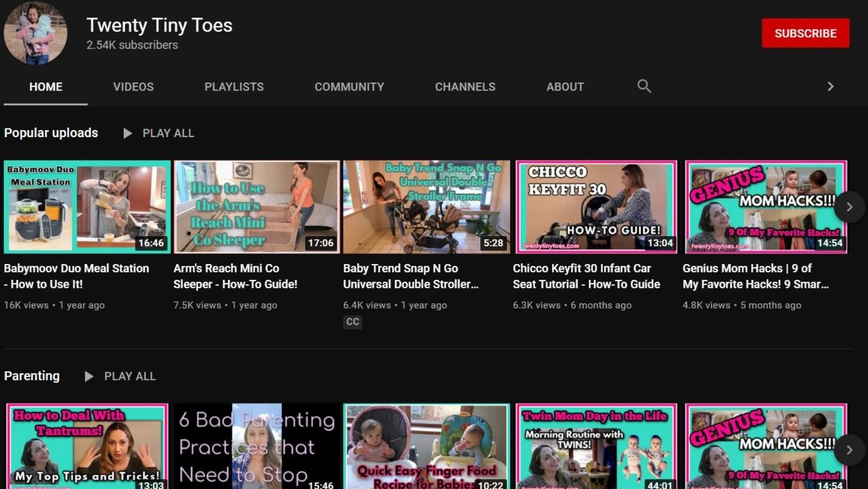Click play icon beside Parenting section
868x489 pixels.
[89, 376]
